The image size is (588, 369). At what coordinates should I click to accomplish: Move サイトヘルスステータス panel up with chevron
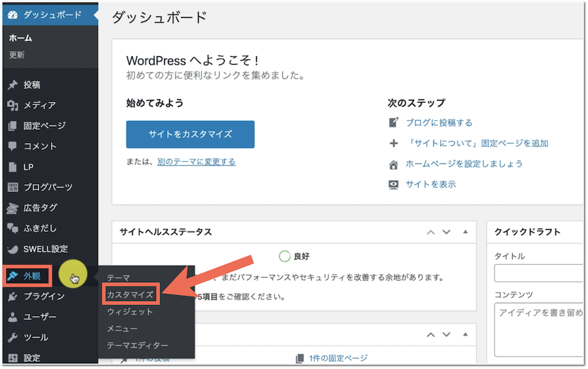431,232
